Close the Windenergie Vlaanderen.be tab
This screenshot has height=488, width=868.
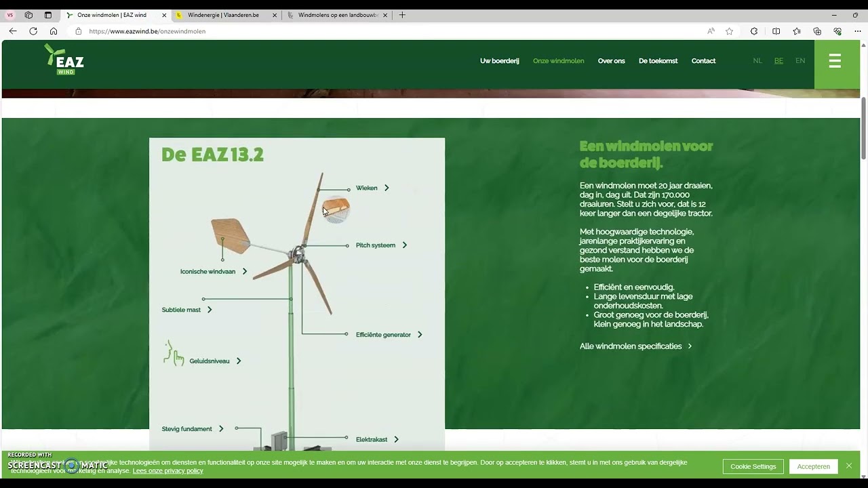275,15
